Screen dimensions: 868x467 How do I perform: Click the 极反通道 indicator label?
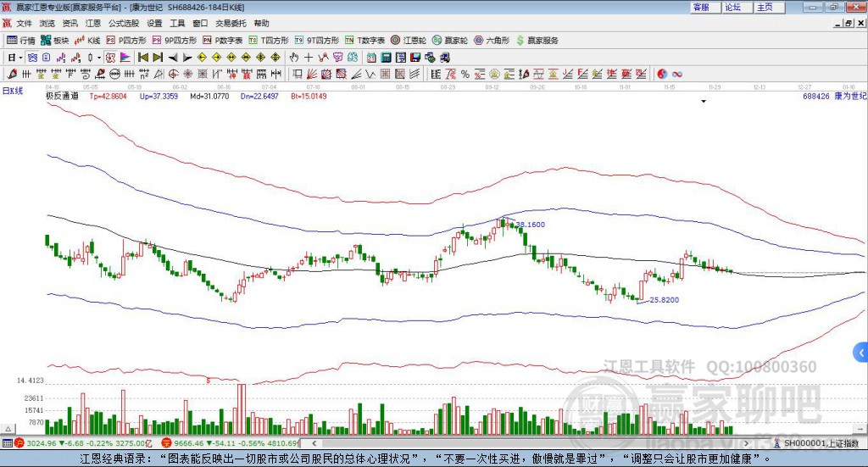tap(62, 96)
